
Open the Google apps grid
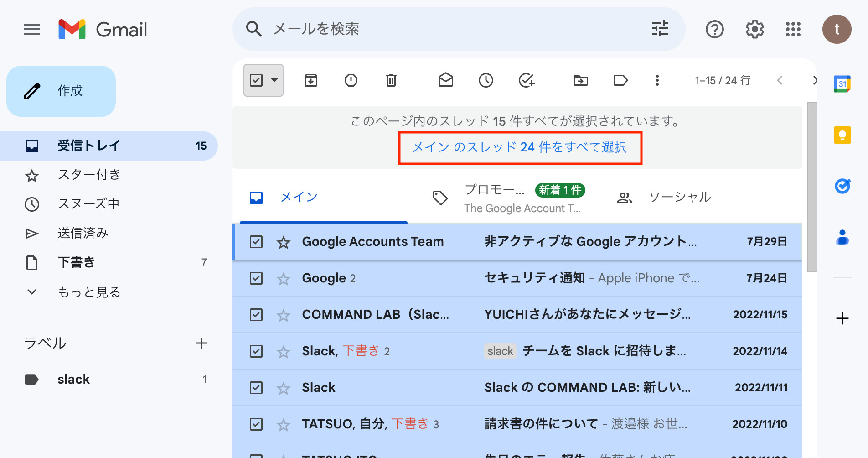[793, 30]
